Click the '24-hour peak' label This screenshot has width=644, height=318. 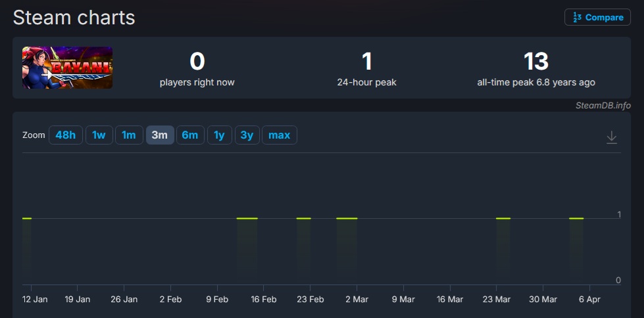coord(367,83)
